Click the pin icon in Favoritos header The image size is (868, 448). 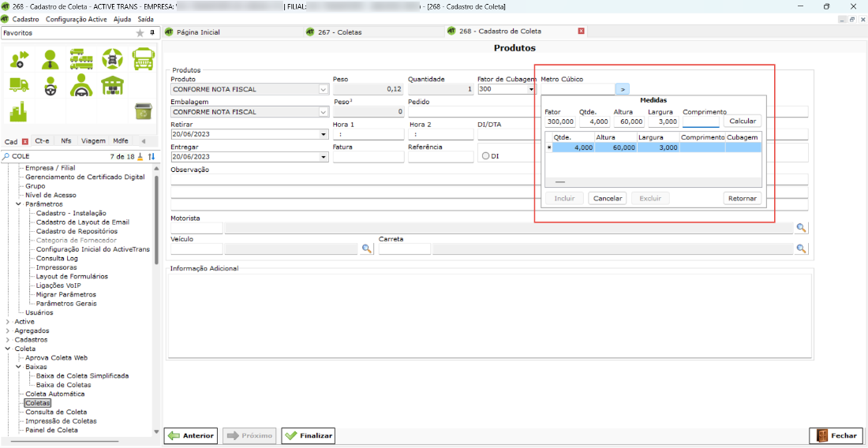coord(152,32)
